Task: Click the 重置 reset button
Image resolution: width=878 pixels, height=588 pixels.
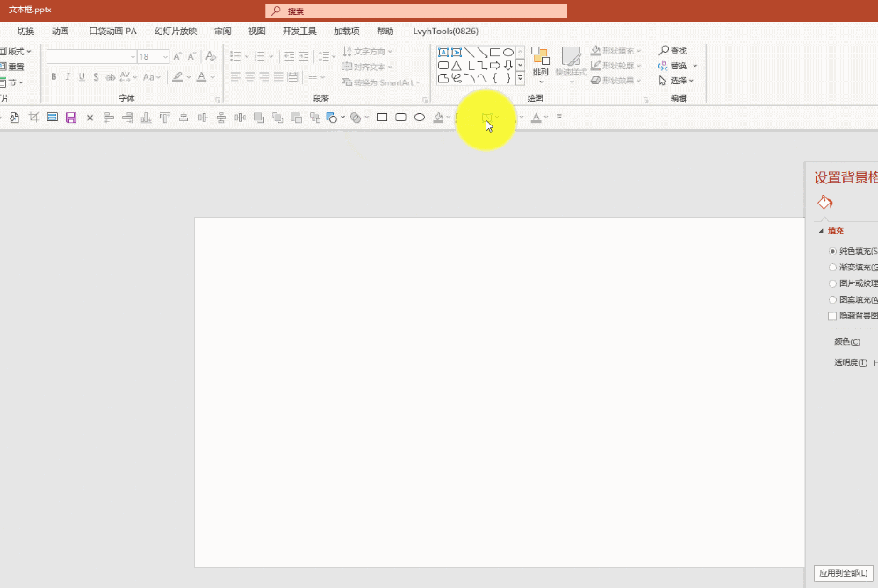Action: click(x=12, y=67)
